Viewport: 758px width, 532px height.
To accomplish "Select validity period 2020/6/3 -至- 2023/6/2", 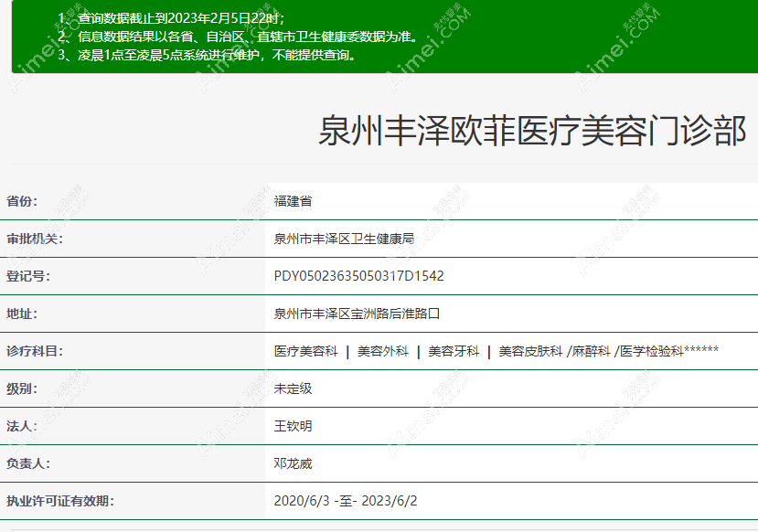I will click(x=345, y=501).
